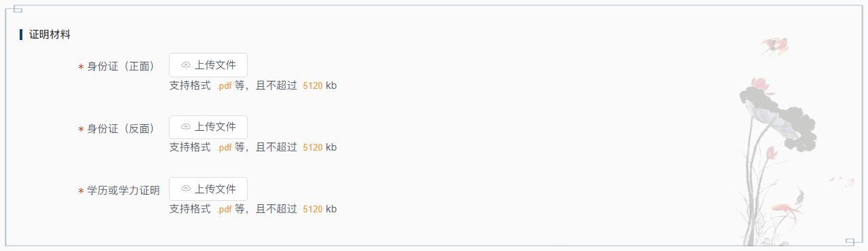Click the bottom-right corner frame ornament
868x251 pixels.
coord(853,242)
